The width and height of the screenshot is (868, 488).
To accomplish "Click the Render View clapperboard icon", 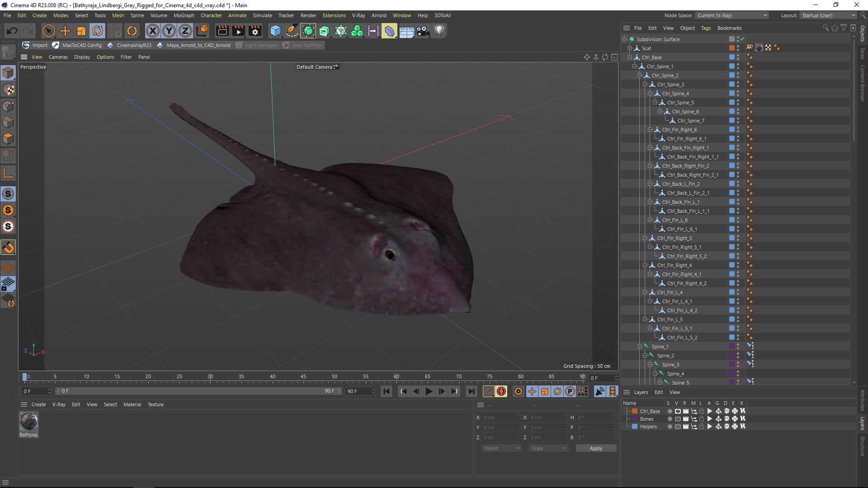I will (222, 31).
